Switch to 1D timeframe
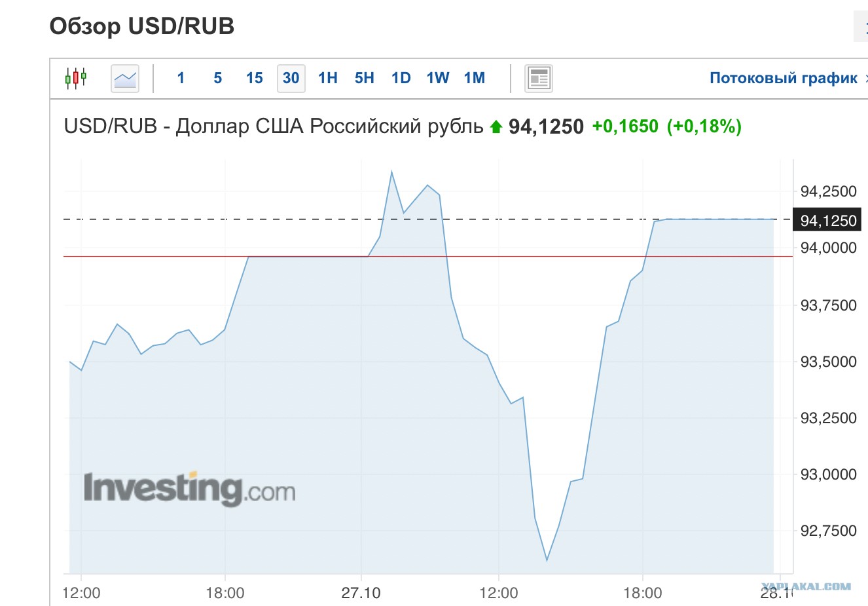 [401, 79]
